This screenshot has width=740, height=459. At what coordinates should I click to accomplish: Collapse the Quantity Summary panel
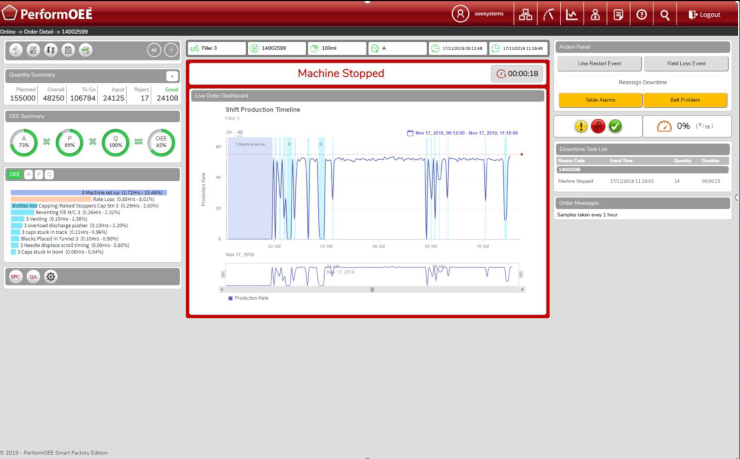[172, 76]
